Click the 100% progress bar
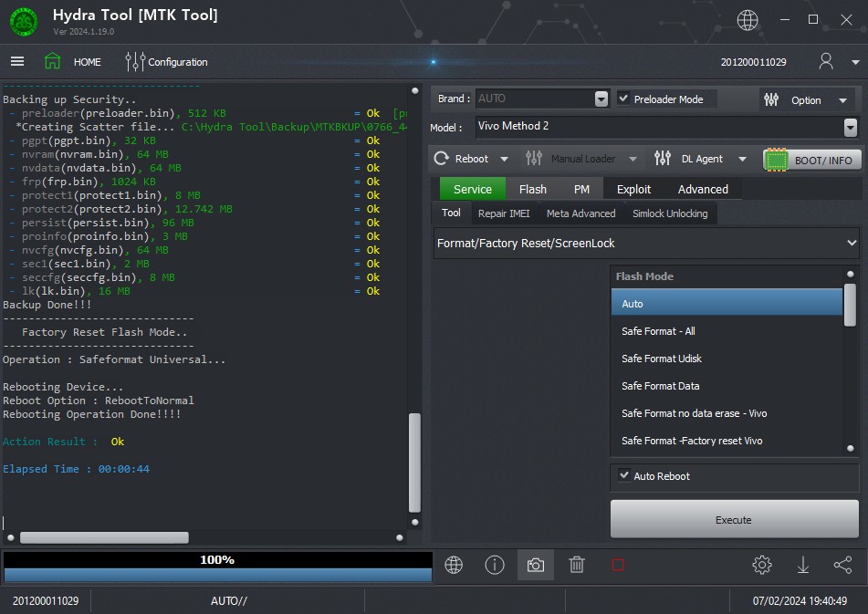 [x=217, y=567]
